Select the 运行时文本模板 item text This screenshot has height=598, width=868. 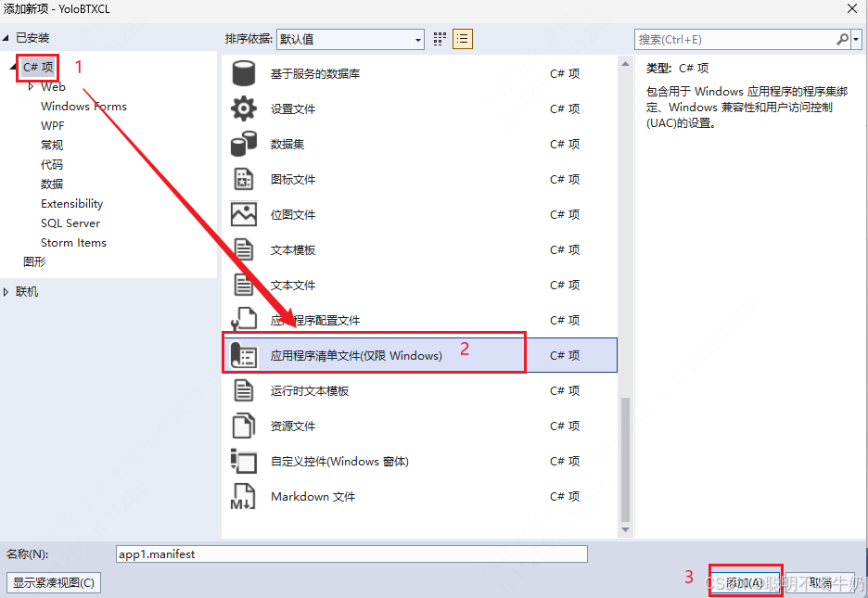(310, 391)
